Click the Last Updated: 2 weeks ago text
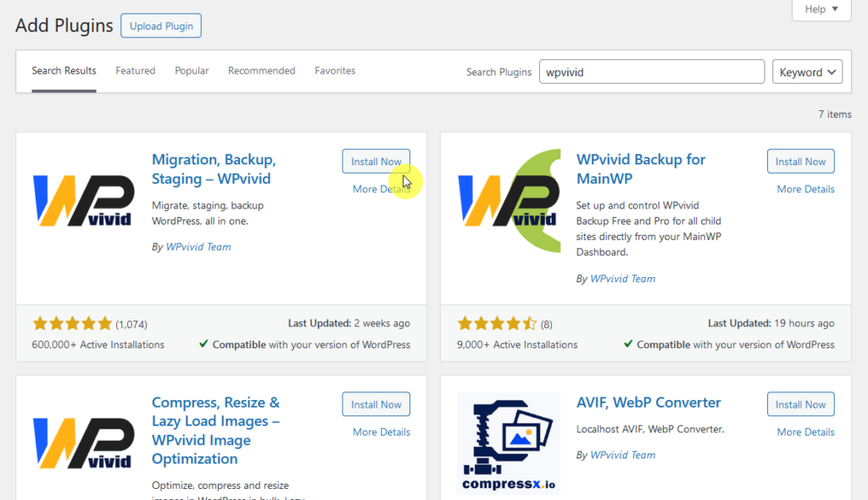This screenshot has height=500, width=868. [348, 323]
